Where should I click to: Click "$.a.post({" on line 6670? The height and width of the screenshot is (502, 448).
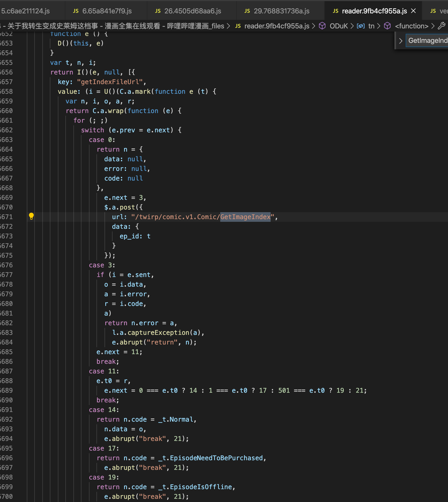point(124,207)
